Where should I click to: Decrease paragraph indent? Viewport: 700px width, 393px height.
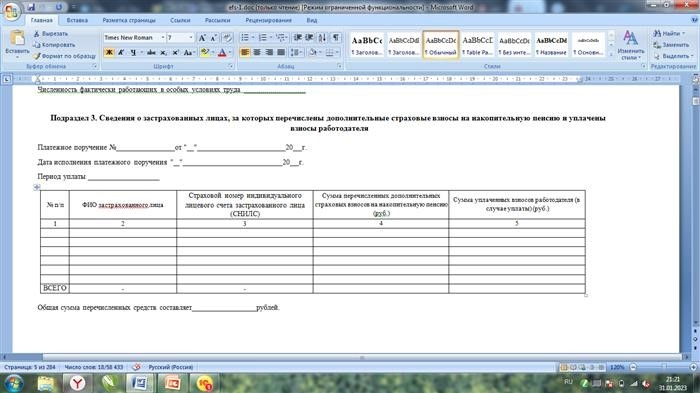click(297, 38)
